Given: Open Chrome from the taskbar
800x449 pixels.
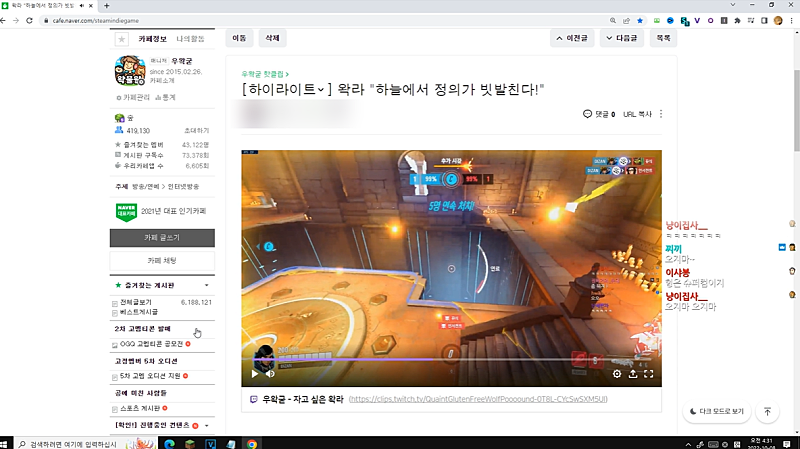Looking at the screenshot, I should 252,444.
